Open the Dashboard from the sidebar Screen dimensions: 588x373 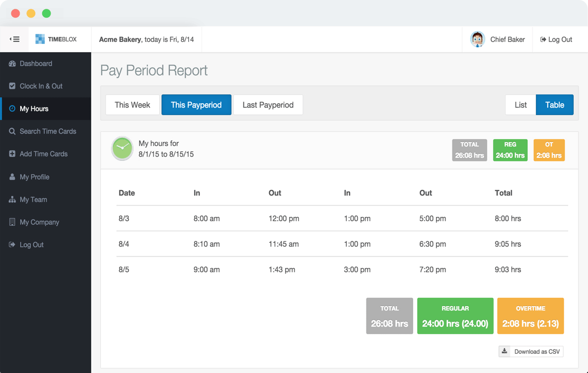tap(35, 63)
